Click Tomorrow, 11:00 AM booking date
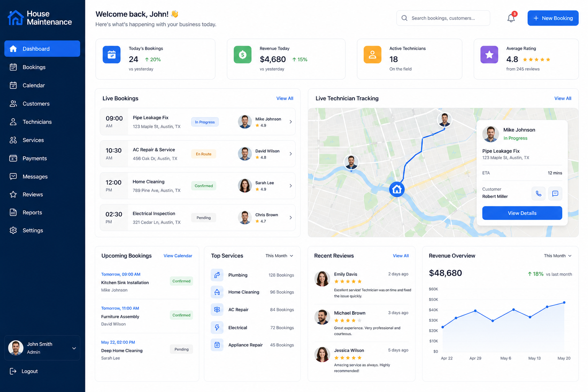Viewport: 588px width, 392px height. [x=120, y=308]
